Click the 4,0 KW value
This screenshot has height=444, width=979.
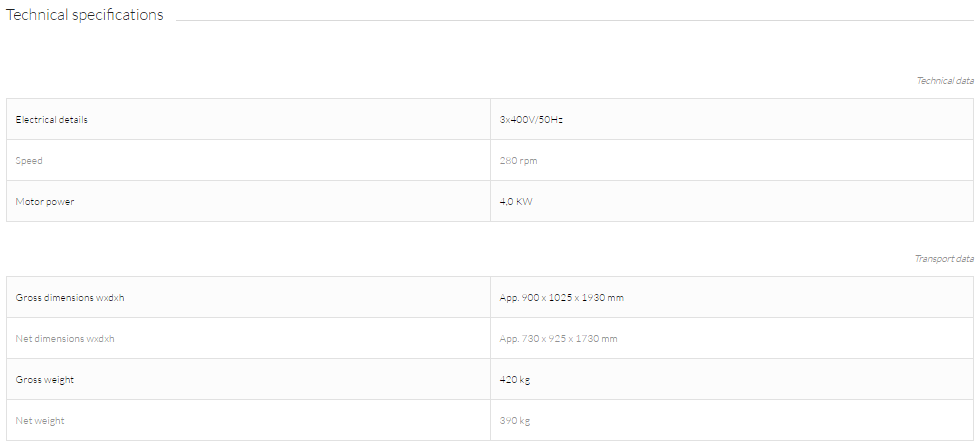(x=516, y=202)
